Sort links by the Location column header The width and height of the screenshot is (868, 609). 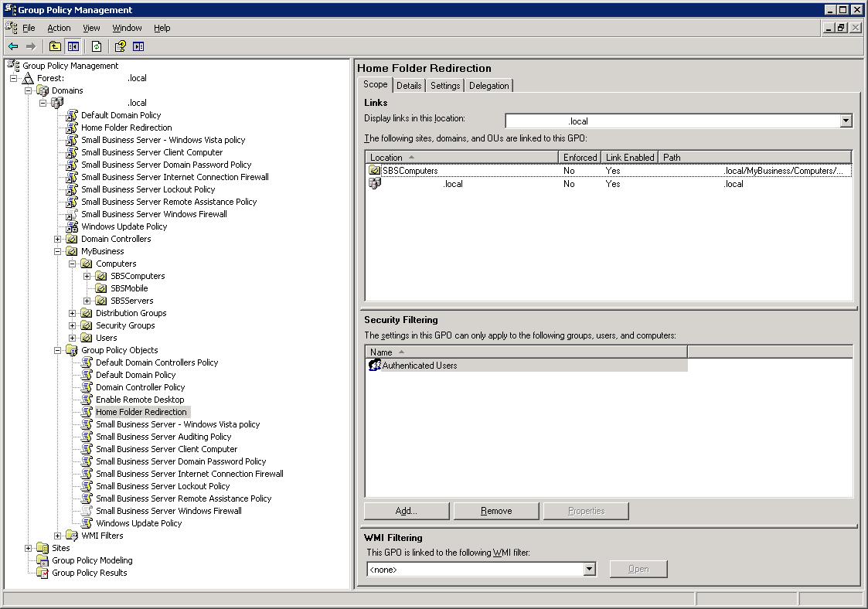(461, 157)
